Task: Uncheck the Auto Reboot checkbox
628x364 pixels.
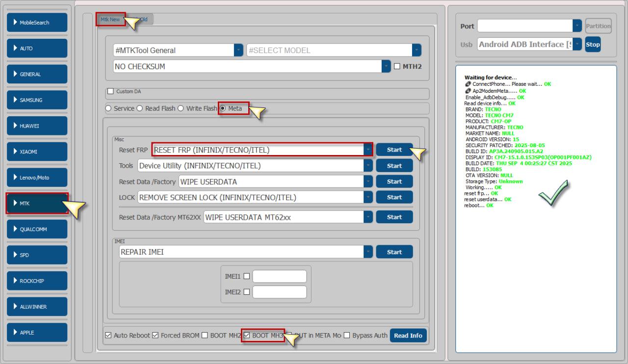Action: [108, 336]
